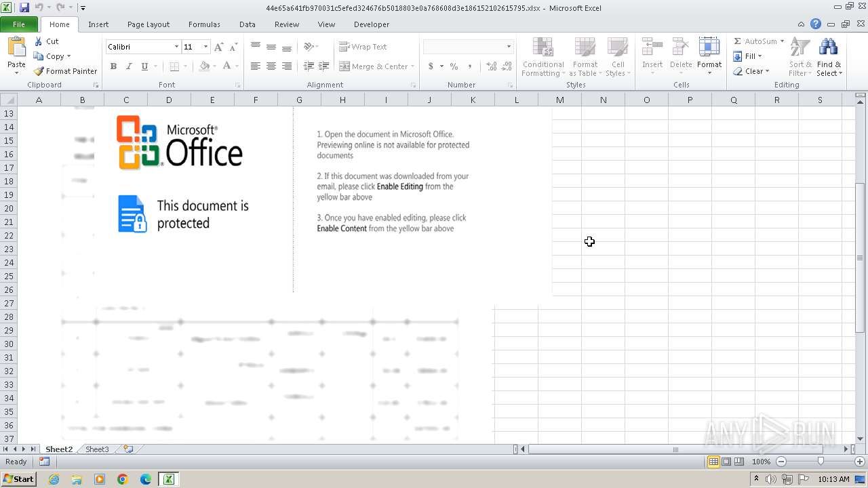Switch to the Data tab
The image size is (868, 488).
248,24
